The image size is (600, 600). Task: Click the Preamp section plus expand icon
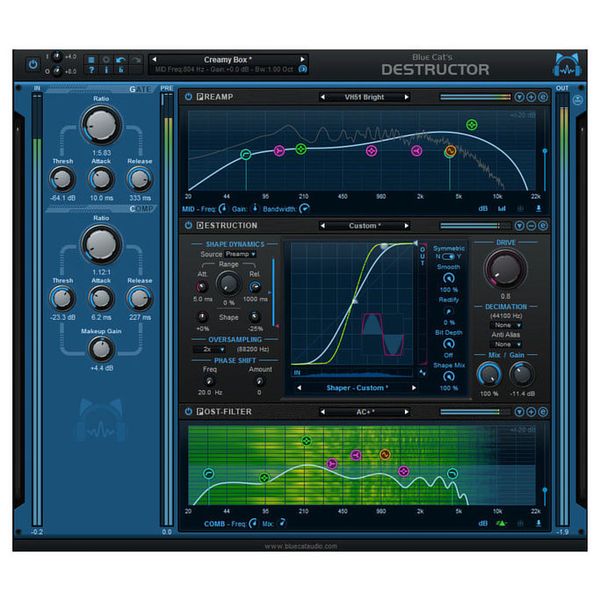531,97
